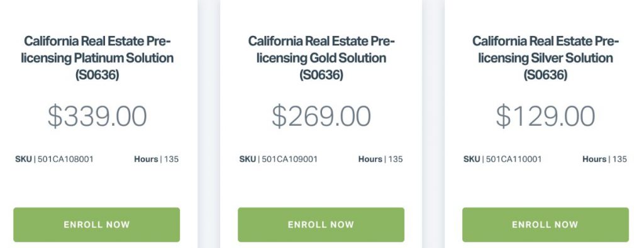
Task: Click the divider between Platinum and Gold cards
Action: coord(209,124)
